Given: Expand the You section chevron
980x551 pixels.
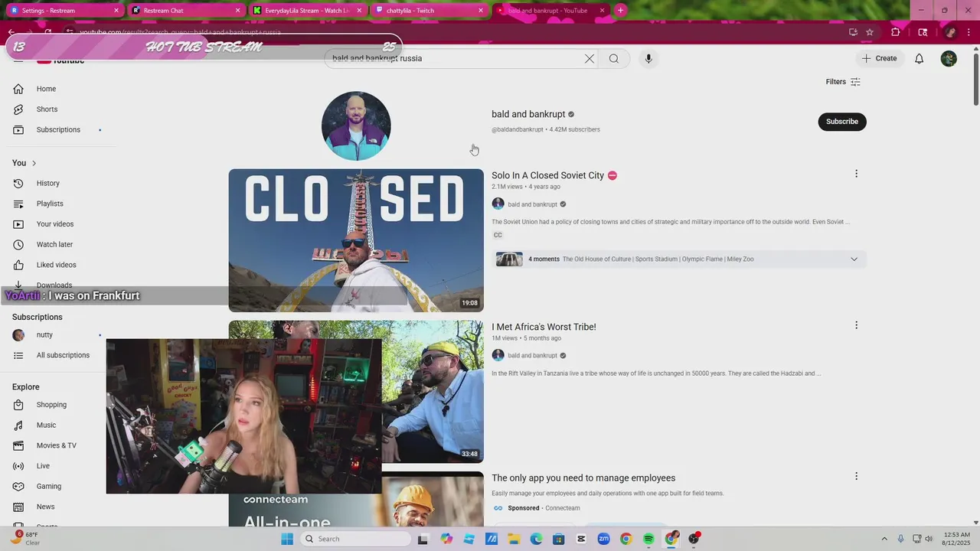Looking at the screenshot, I should (34, 164).
